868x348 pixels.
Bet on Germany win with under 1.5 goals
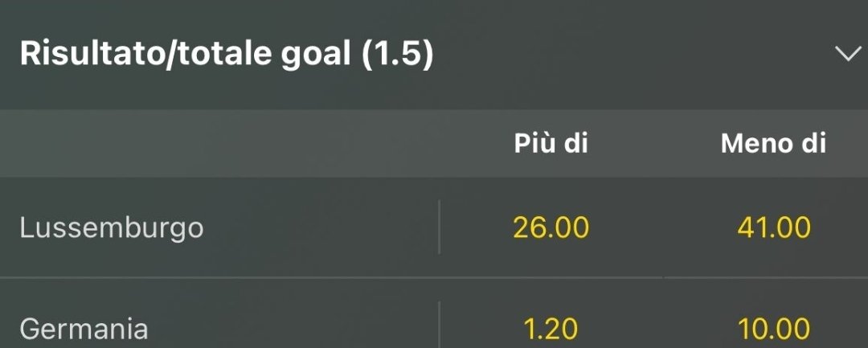click(773, 329)
